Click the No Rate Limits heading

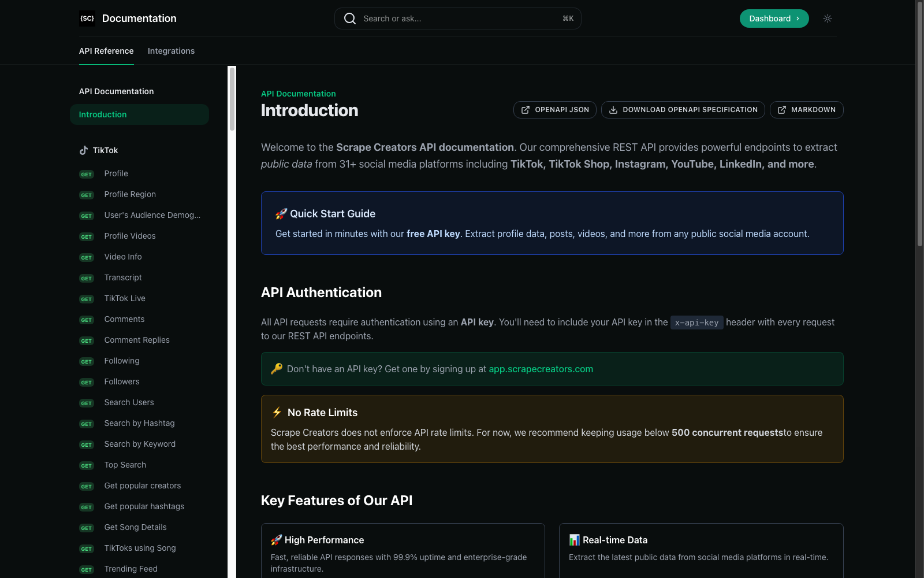coord(314,413)
